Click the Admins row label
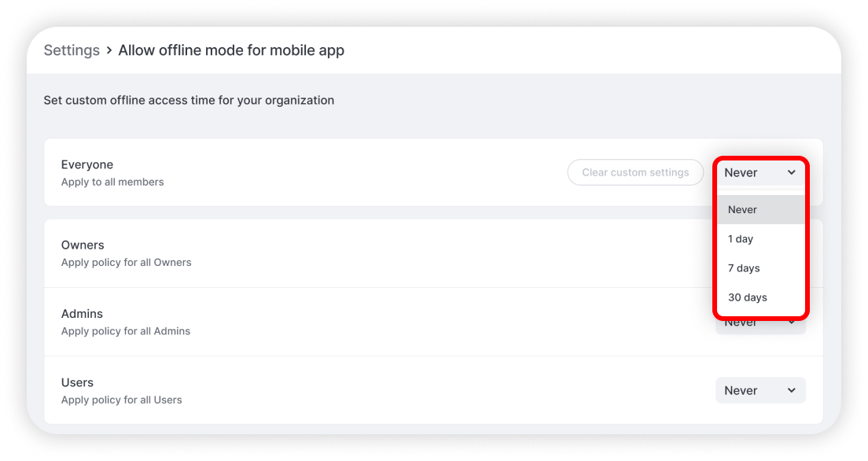Viewport: 868px width, 461px height. pyautogui.click(x=82, y=314)
